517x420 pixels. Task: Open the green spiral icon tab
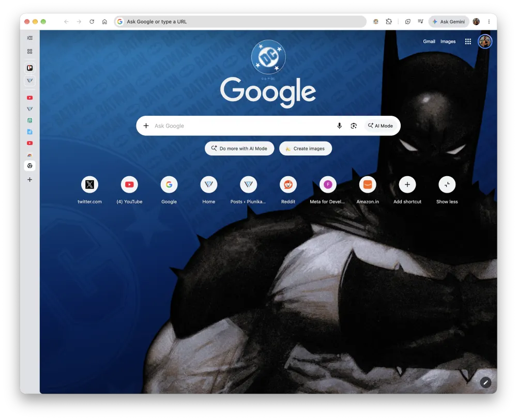point(29,120)
